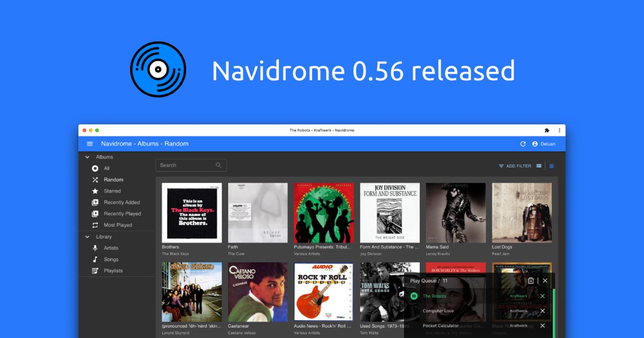This screenshot has width=644, height=338.
Task: Open Mama Said album cover
Action: click(456, 213)
